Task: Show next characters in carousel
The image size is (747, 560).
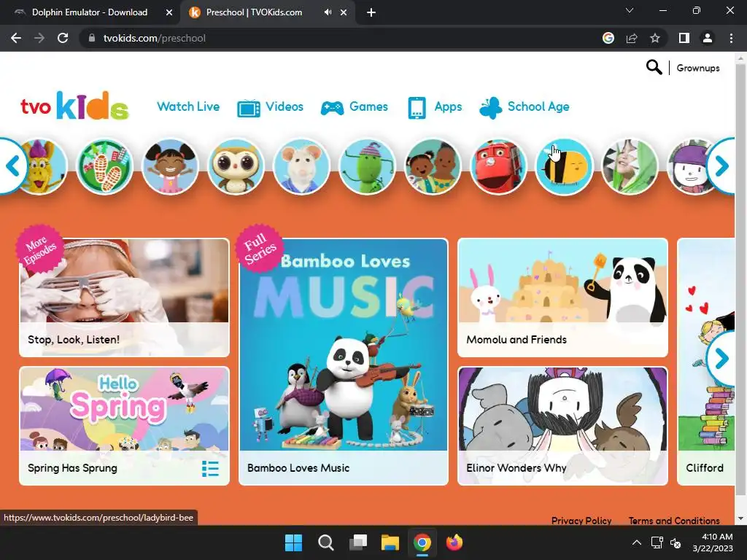Action: [x=721, y=166]
